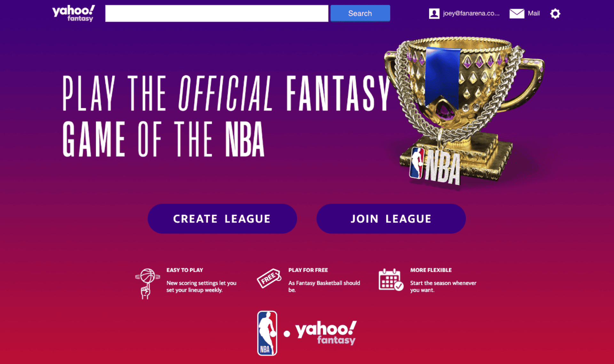Click the Easy to Play heading
This screenshot has height=364, width=614.
pos(185,270)
